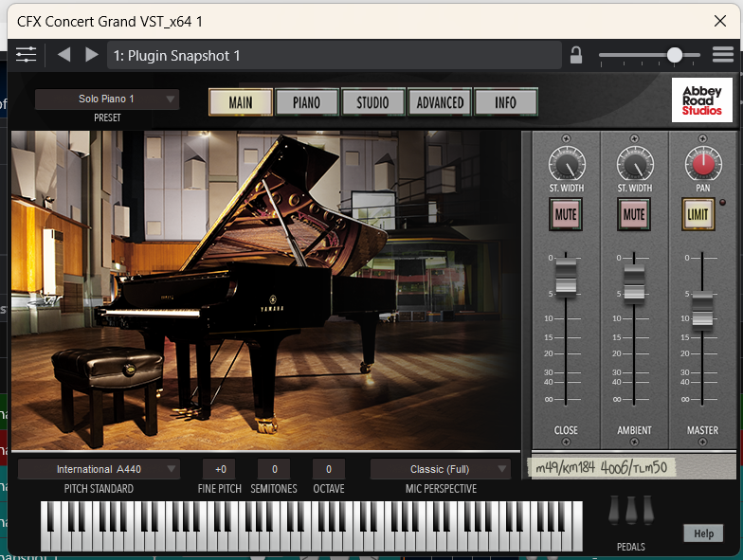The width and height of the screenshot is (743, 560).
Task: Click the on-screen piano keyboard
Action: pos(311,526)
